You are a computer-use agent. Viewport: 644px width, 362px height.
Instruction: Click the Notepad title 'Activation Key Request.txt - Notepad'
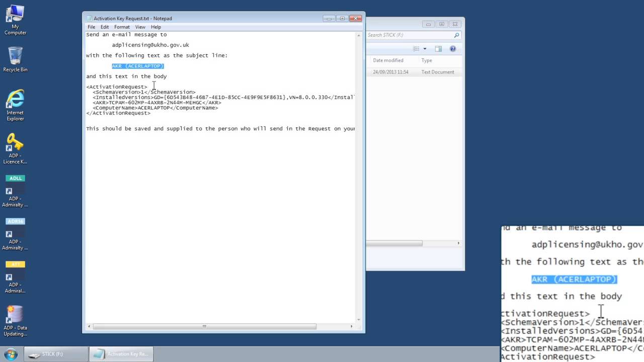click(133, 19)
